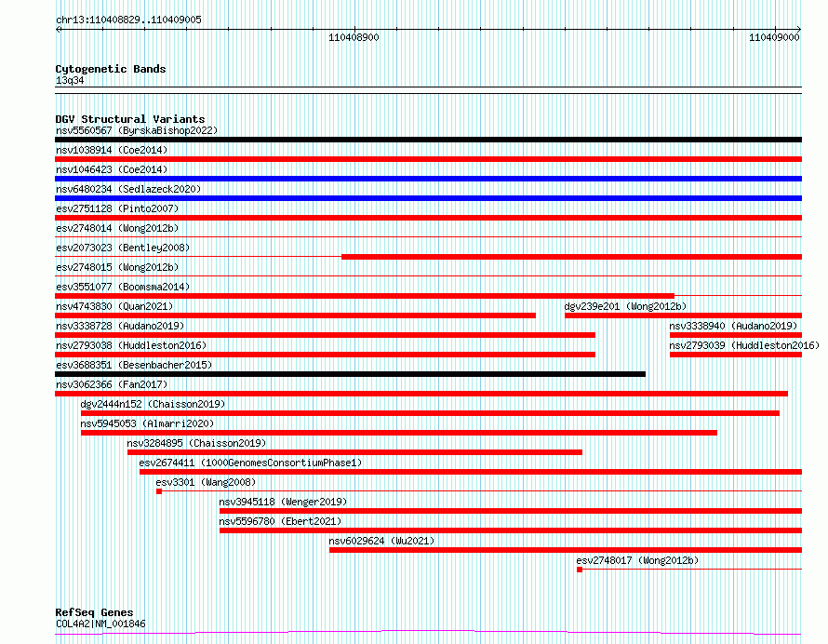
Task: Open nsv6480234 (Sedlazeck2020) variant details
Action: tap(128, 189)
